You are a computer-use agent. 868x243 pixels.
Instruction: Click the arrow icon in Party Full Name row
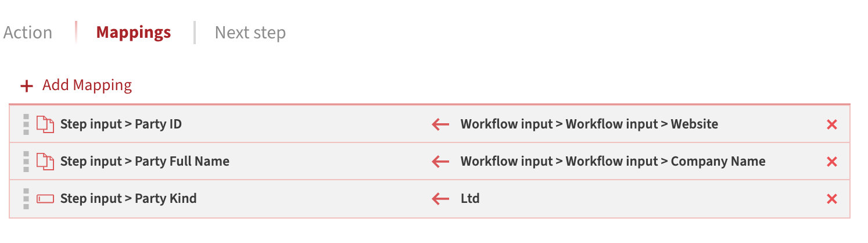[440, 162]
